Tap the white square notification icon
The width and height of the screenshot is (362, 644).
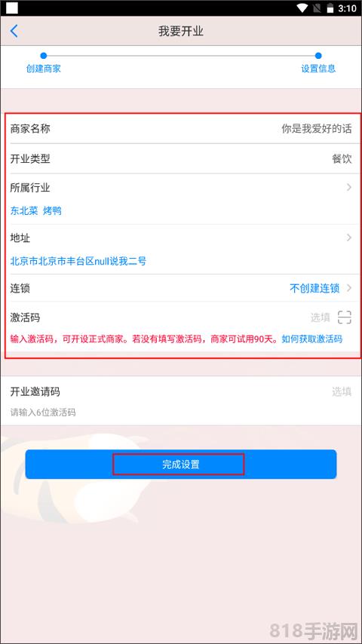coord(13,8)
